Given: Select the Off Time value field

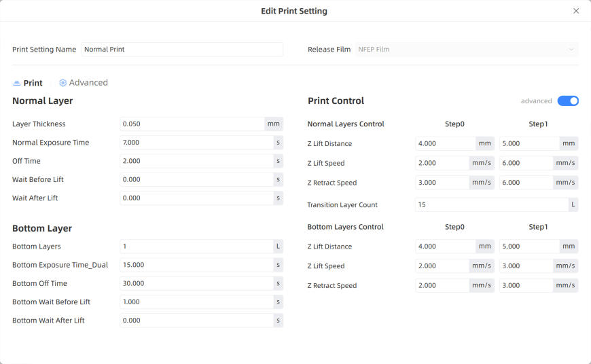Looking at the screenshot, I should tap(197, 161).
